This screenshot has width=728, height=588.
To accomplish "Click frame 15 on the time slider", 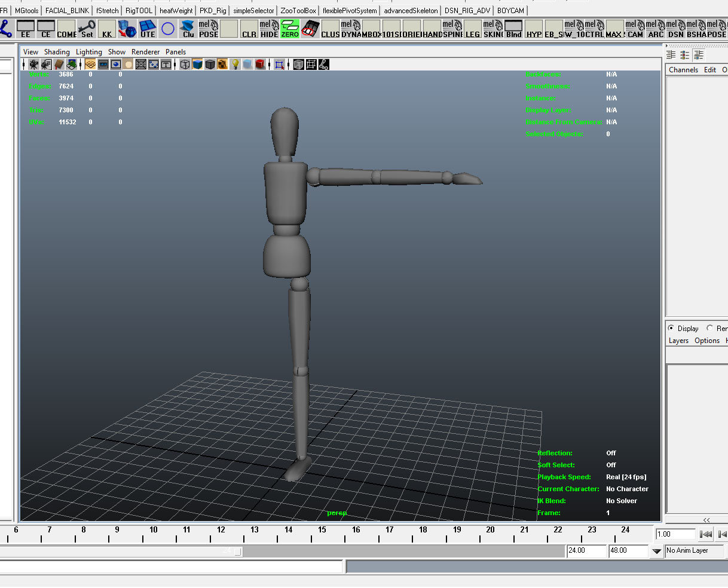I will [322, 529].
